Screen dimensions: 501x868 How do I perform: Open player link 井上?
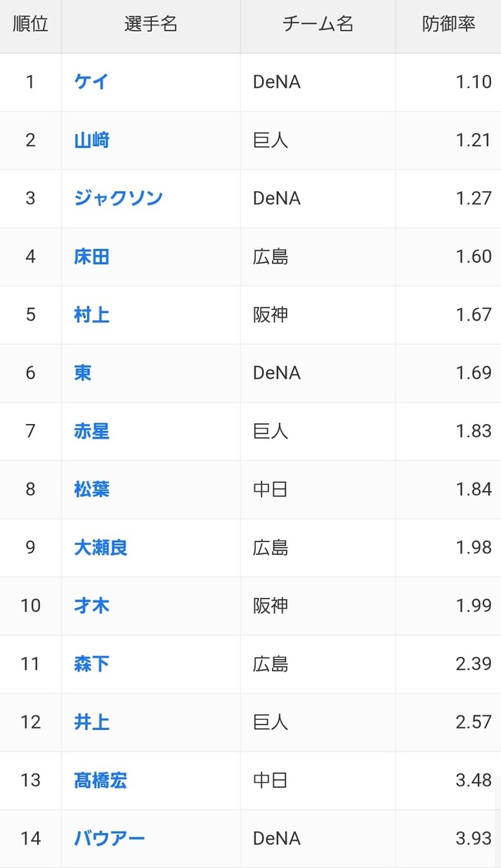[92, 722]
